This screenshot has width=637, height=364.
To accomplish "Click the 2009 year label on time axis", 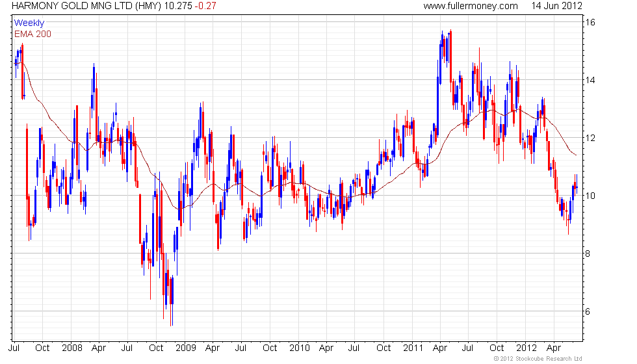I will pyautogui.click(x=186, y=348).
